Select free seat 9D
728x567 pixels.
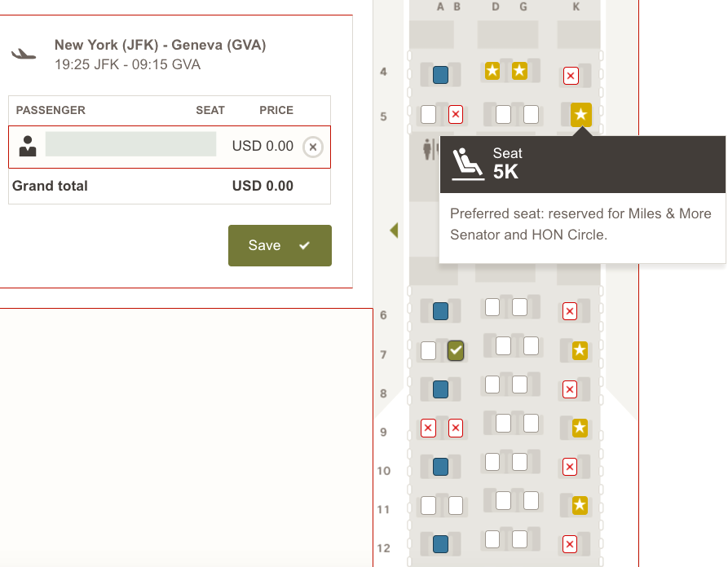503,423
